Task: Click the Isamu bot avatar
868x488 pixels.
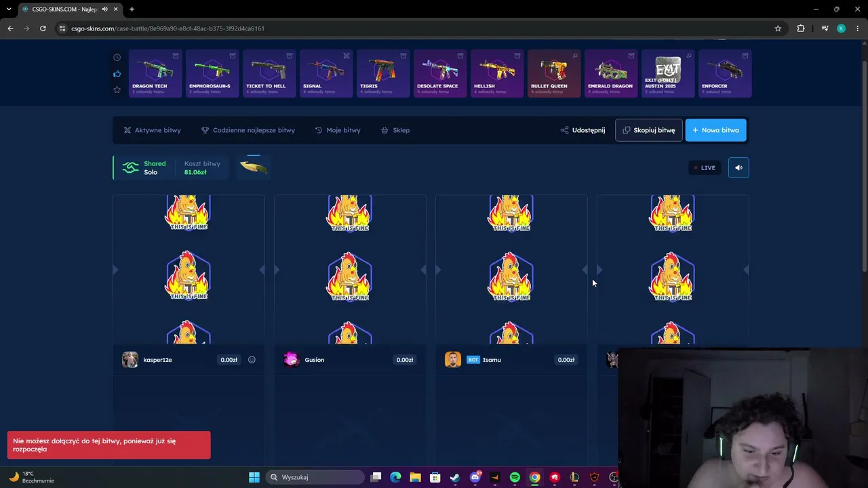Action: (x=453, y=360)
